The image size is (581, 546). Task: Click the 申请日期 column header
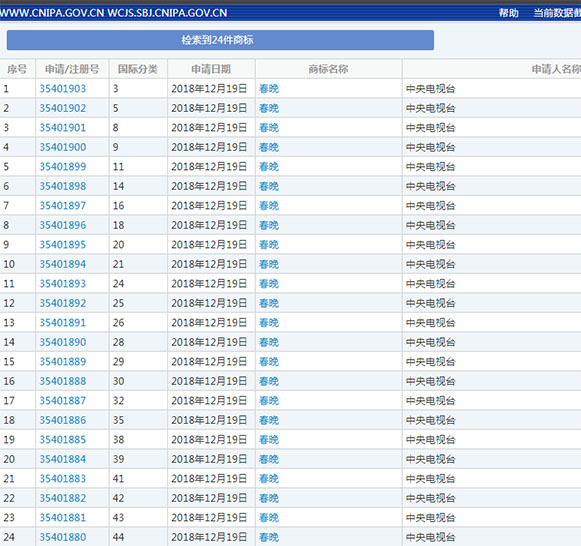click(211, 69)
